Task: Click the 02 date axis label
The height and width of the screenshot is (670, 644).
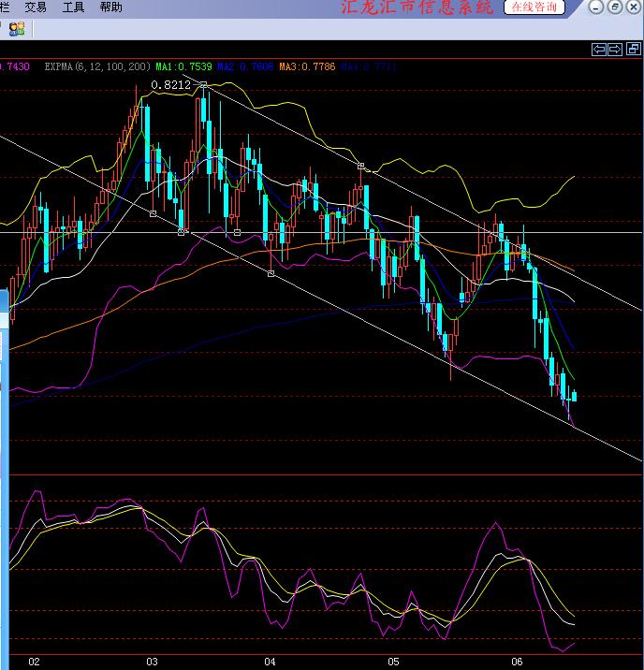Action: tap(34, 662)
